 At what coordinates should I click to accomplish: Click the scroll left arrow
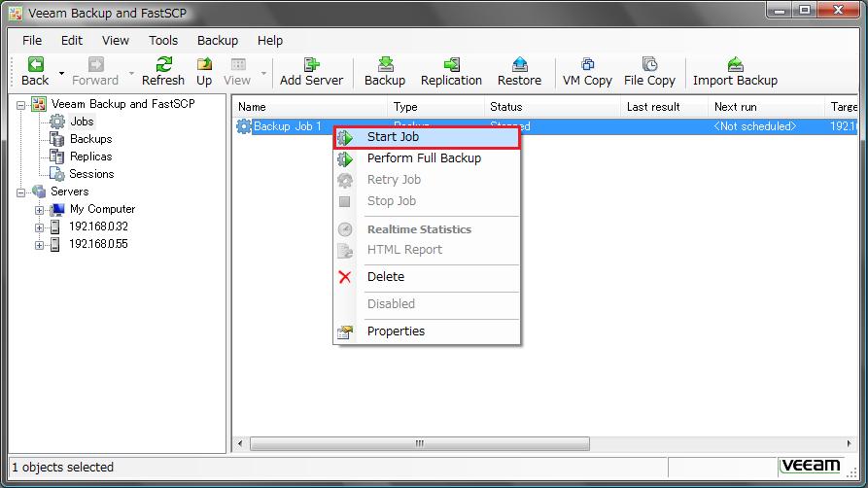pos(240,443)
